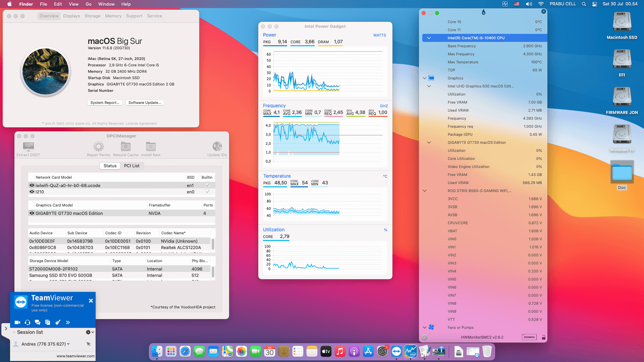Screen dimensions: 644x362
Task: Click the System Report... button
Action: (x=105, y=103)
